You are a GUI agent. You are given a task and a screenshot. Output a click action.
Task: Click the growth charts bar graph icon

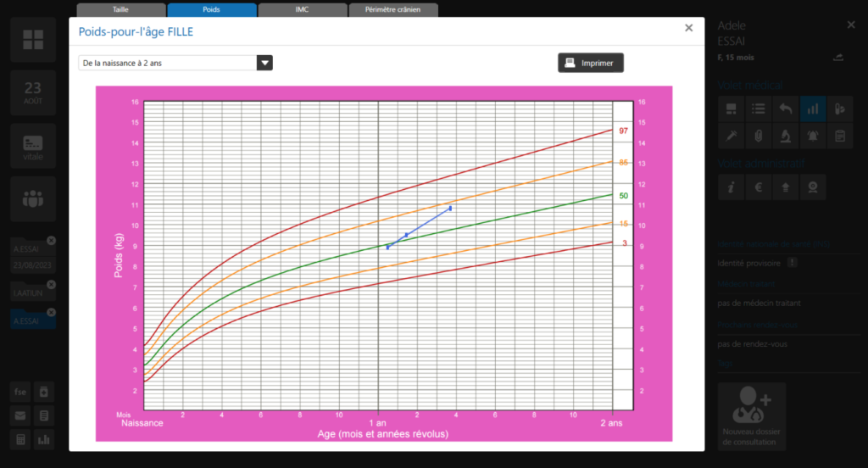coord(813,109)
